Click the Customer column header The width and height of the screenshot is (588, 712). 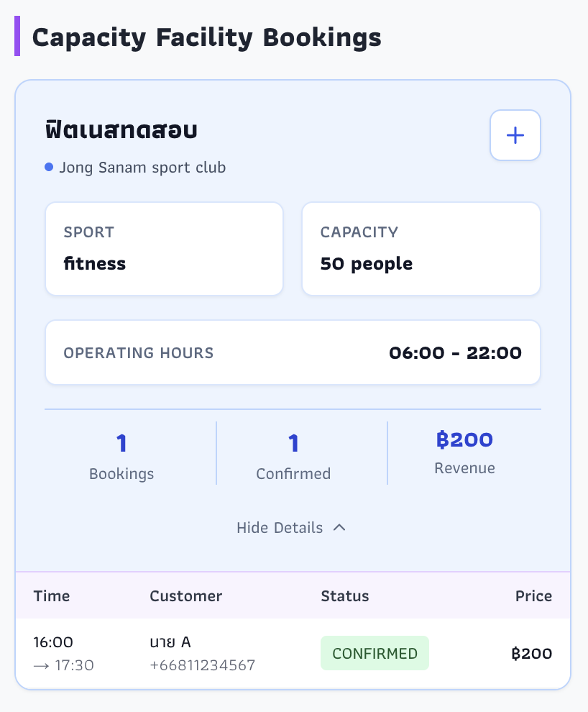185,595
